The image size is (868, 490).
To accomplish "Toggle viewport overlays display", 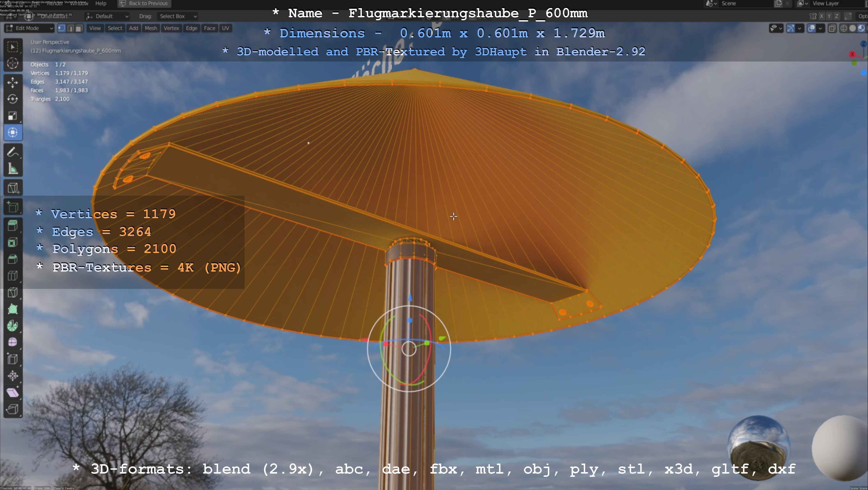I will 812,28.
